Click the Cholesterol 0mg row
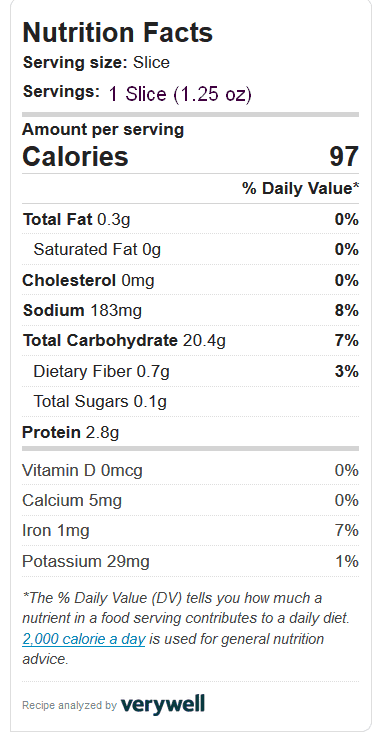This screenshot has height=741, width=384. pyautogui.click(x=190, y=280)
